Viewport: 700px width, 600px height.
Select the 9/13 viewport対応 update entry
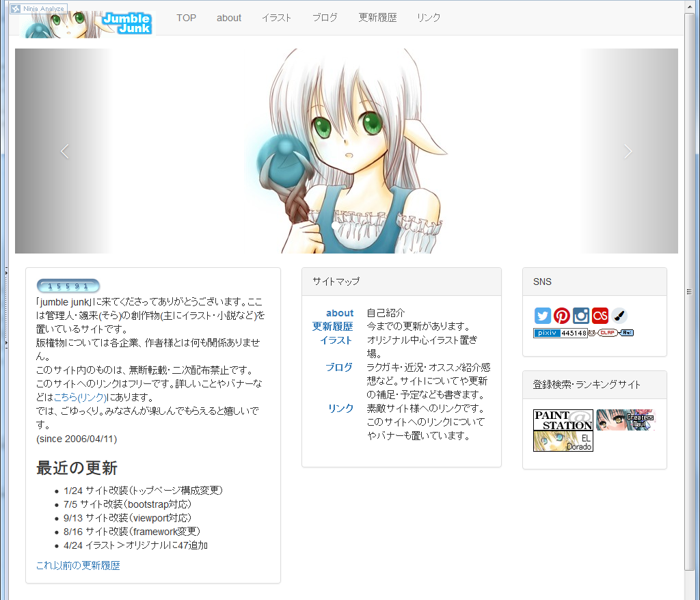click(x=127, y=518)
